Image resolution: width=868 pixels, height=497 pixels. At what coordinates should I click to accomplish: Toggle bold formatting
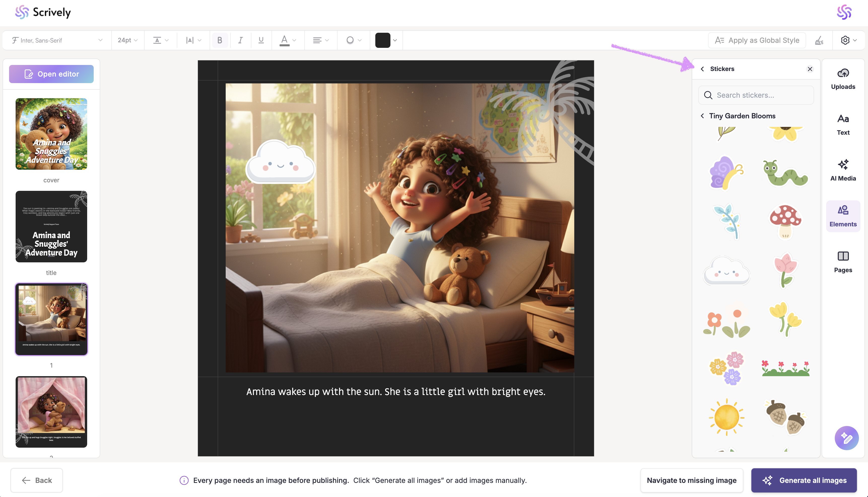tap(220, 40)
